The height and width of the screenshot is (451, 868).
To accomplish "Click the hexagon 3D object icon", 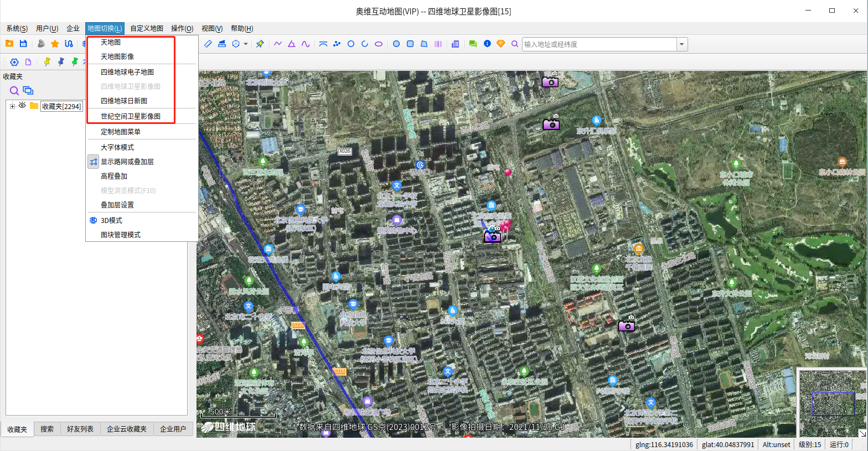I will tap(236, 44).
